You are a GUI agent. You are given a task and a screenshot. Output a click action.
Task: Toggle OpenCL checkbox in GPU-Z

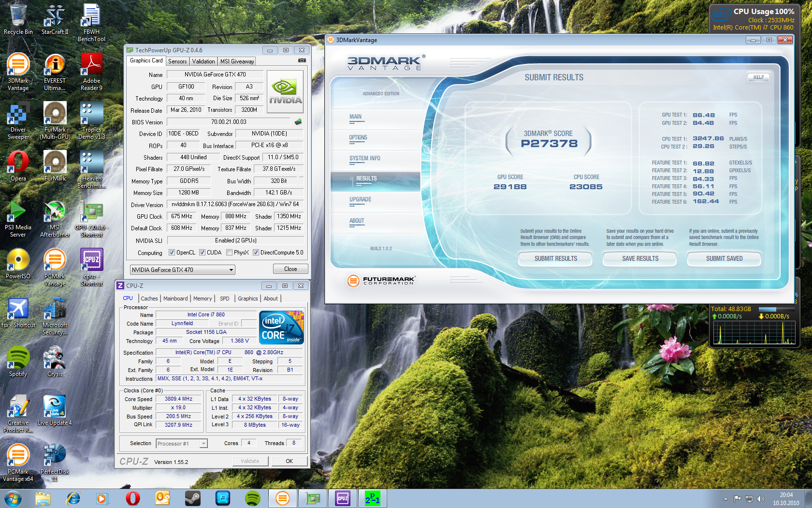click(x=172, y=253)
